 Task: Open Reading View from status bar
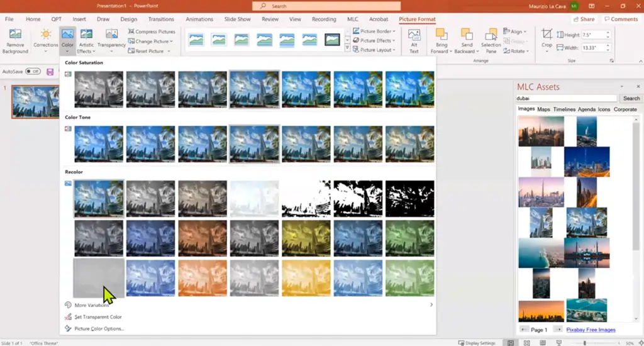543,343
